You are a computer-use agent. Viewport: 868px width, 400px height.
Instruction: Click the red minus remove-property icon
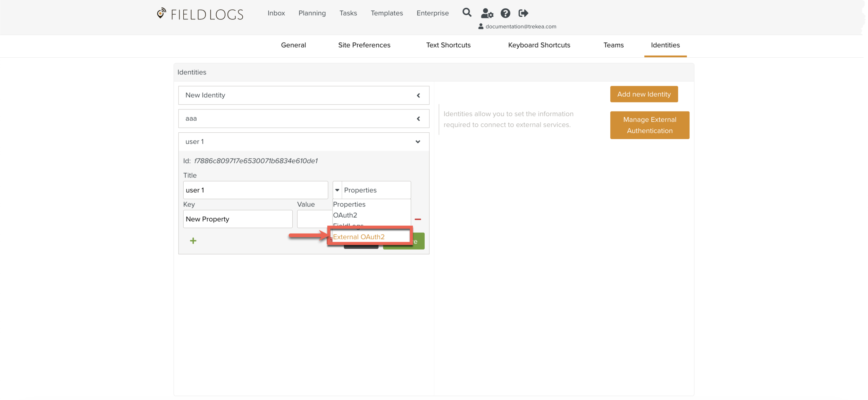click(418, 219)
